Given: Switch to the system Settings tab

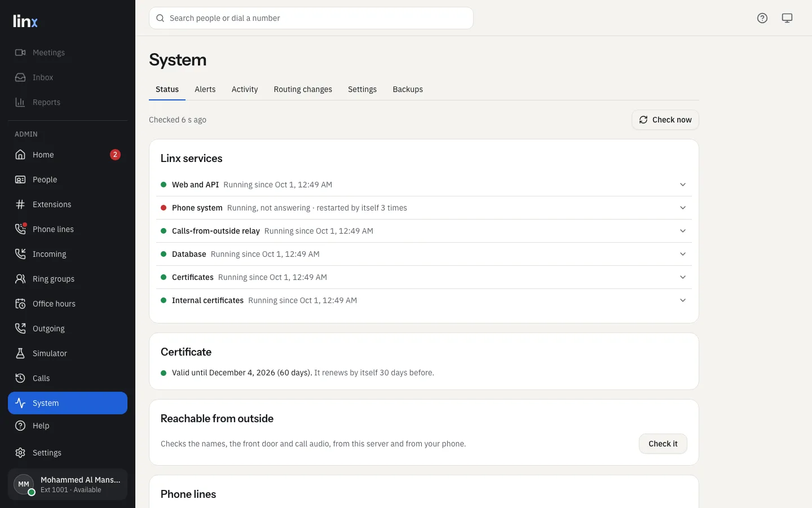Looking at the screenshot, I should [362, 89].
